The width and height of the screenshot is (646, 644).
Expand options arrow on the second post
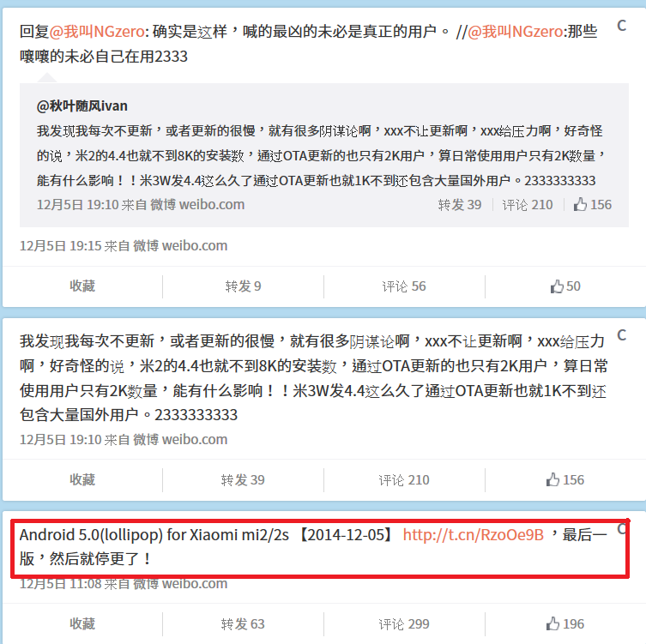622,335
